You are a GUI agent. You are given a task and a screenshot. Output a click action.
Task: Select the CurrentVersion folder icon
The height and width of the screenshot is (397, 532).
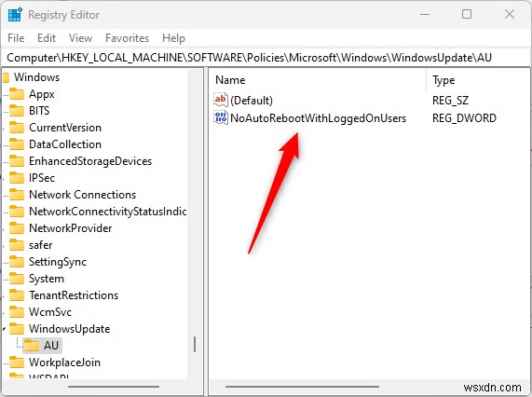[x=17, y=128]
